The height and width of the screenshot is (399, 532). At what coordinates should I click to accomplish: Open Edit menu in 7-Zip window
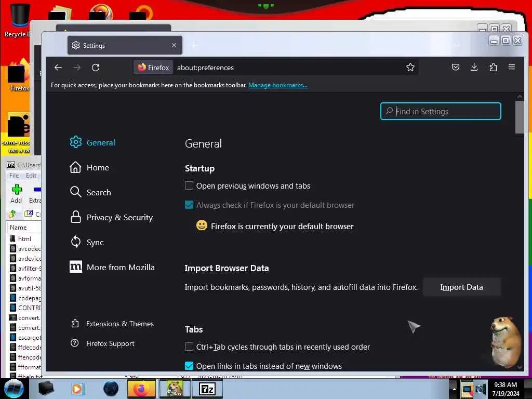(x=31, y=176)
